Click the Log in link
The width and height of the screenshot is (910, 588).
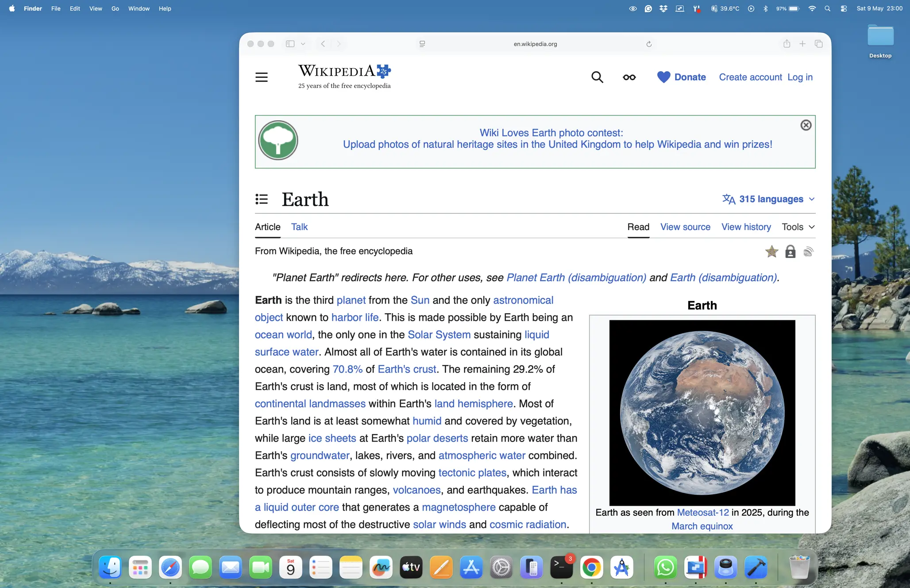pyautogui.click(x=800, y=77)
